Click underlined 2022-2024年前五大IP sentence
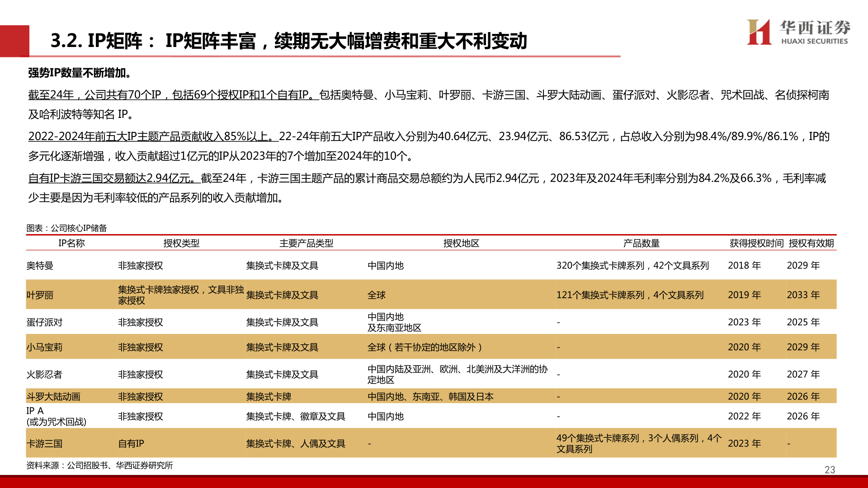The image size is (868, 488). click(x=153, y=136)
